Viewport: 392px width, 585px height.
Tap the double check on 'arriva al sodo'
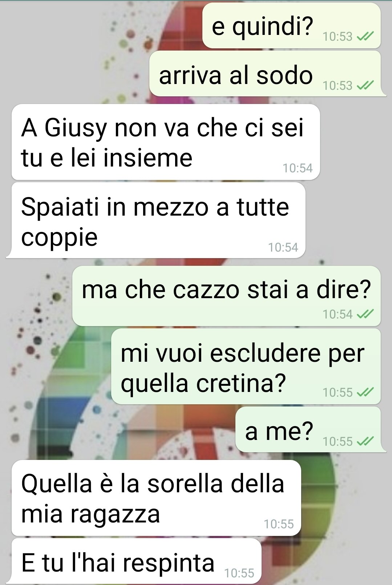365,85
